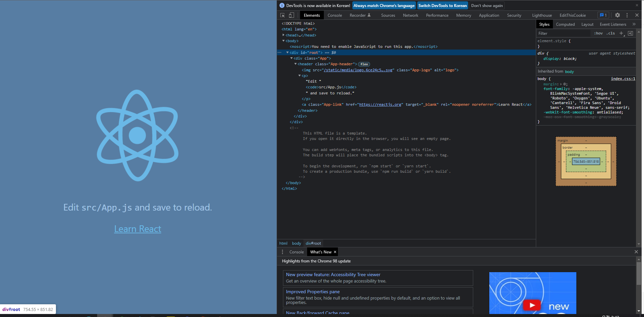Toggle the .cls class editor button
Screen dimensions: 644x317
[x=611, y=33]
